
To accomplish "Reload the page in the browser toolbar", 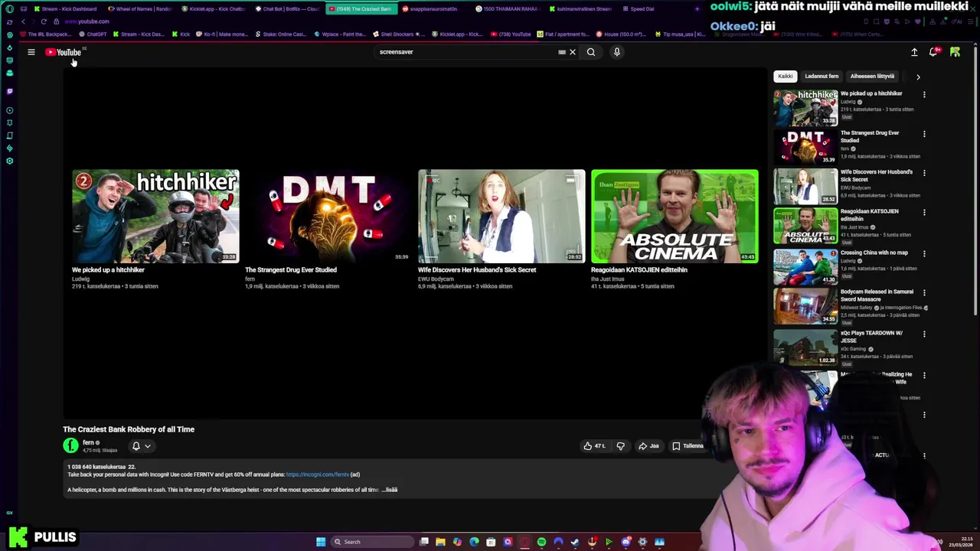I will click(x=44, y=21).
